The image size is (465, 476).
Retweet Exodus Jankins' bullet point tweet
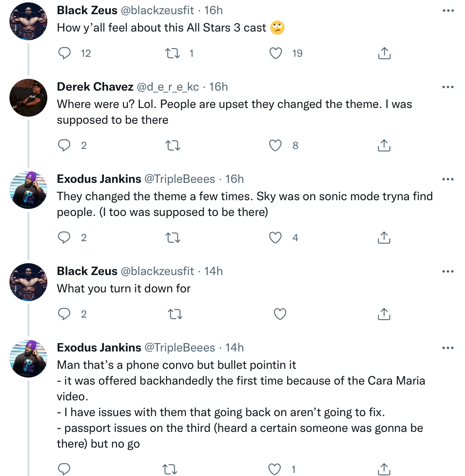(170, 469)
